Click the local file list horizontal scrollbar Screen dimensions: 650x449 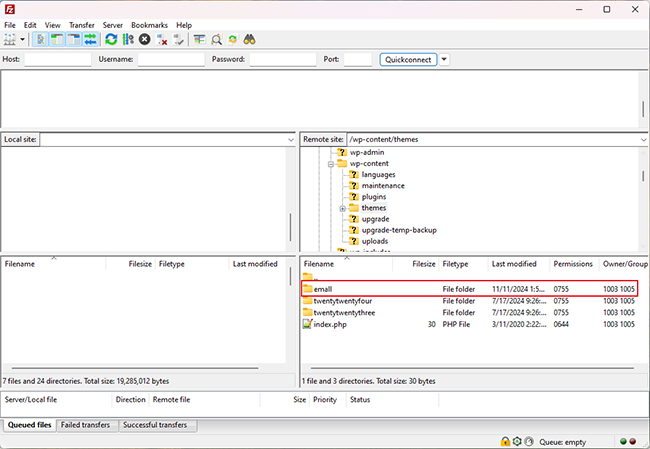pos(135,368)
